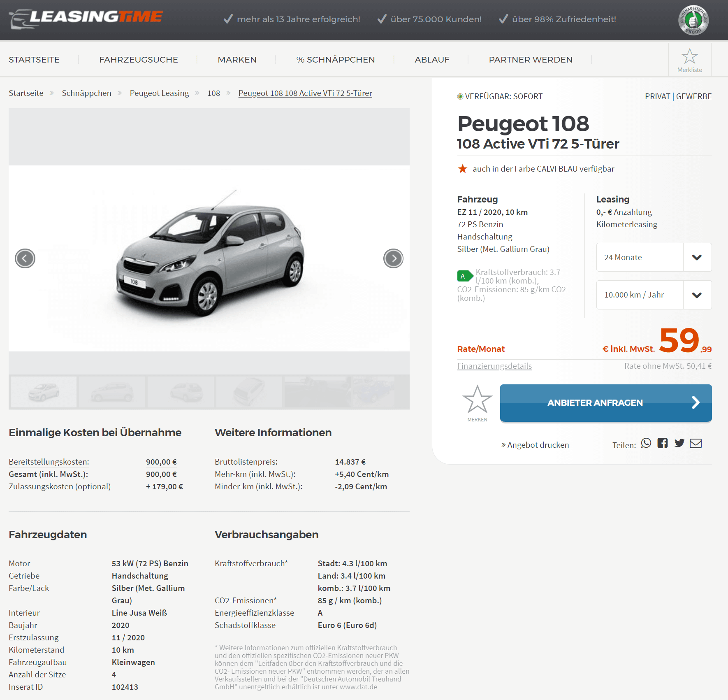Click the green availability dot icon
Viewport: 728px width, 700px height.
point(460,96)
